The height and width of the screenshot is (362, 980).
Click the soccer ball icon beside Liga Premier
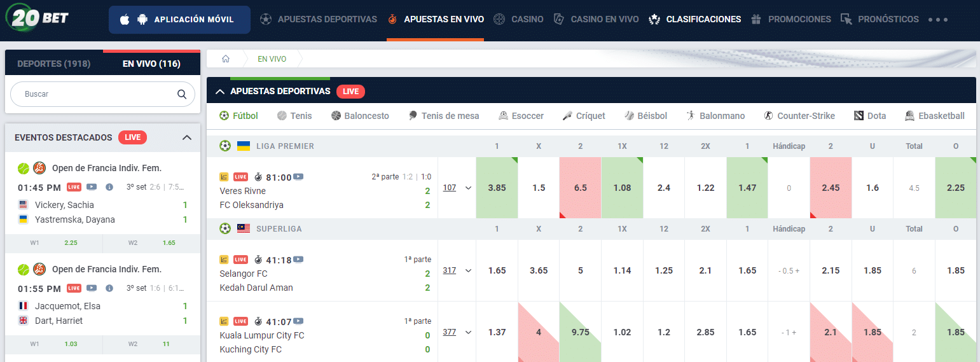[225, 146]
